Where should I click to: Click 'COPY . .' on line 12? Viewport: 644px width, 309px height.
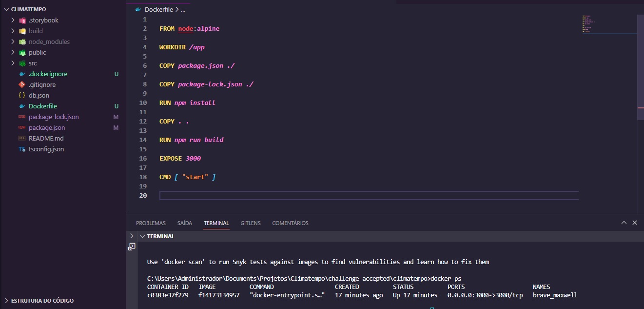174,122
